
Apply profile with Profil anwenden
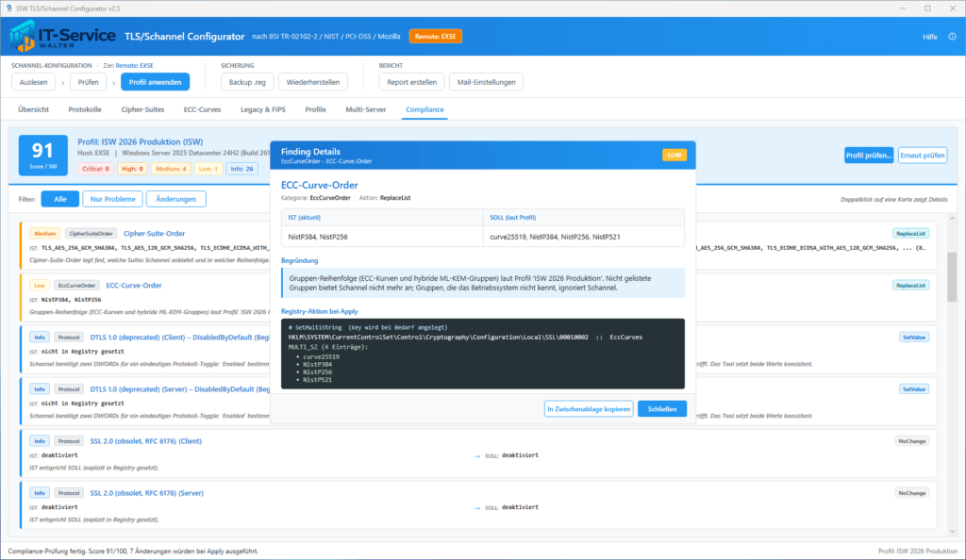coord(156,82)
